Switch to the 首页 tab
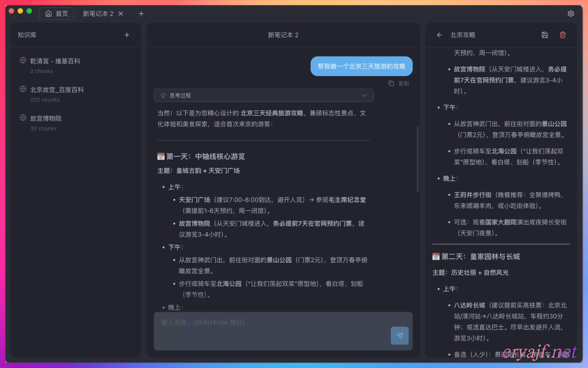Image resolution: width=588 pixels, height=368 pixels. point(57,14)
